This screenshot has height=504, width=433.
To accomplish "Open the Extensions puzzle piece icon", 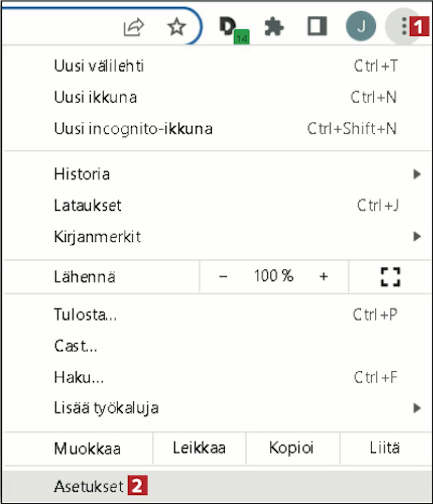I will click(274, 27).
